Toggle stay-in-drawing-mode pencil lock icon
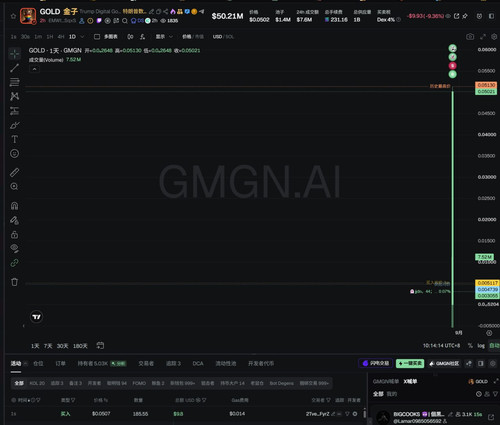Viewport: 500px width, 425px height. (14, 220)
